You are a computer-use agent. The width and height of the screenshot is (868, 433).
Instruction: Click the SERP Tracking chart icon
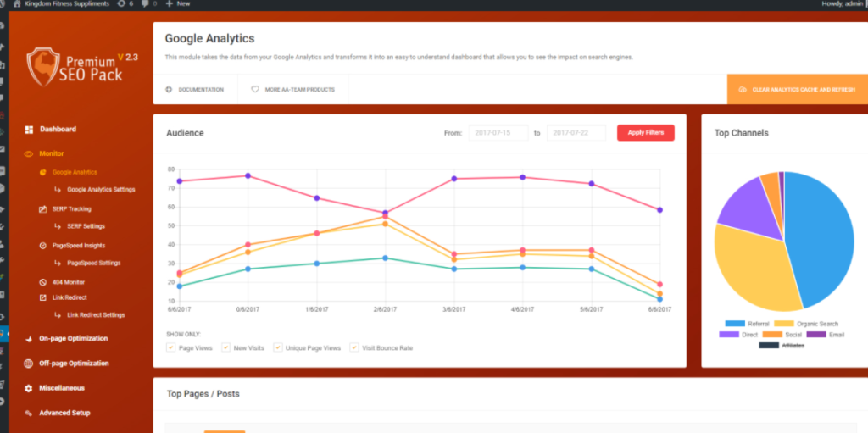point(42,209)
